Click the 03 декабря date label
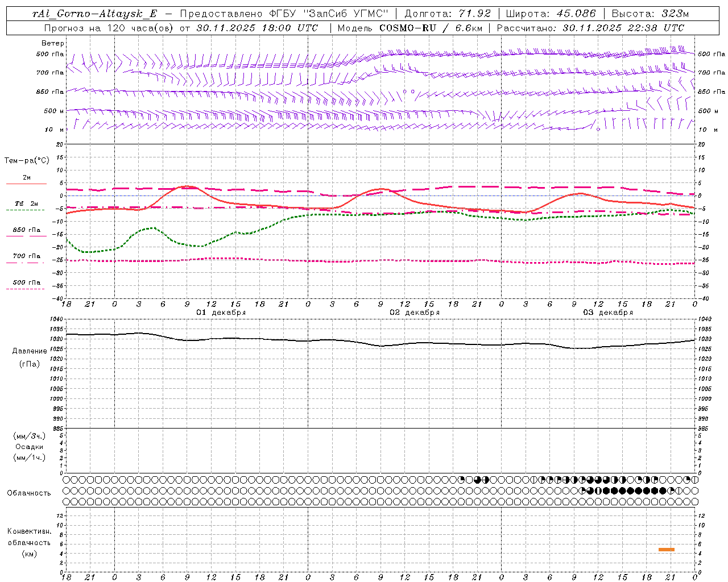 pyautogui.click(x=607, y=313)
